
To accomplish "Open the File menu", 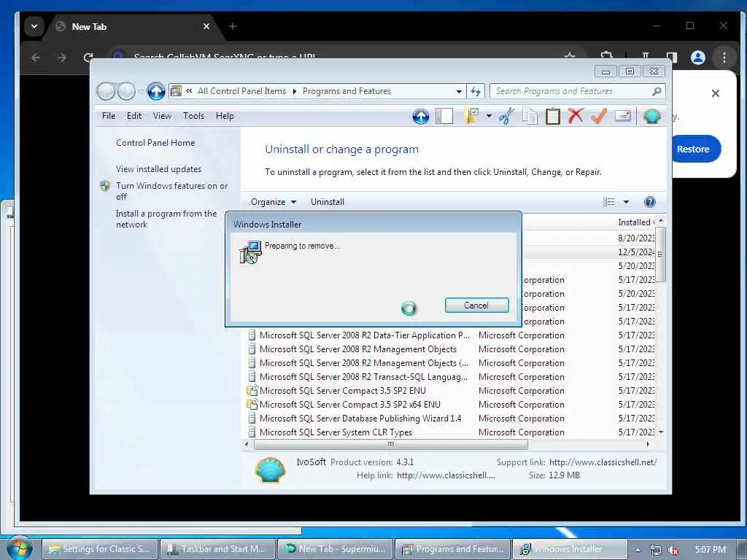I will tap(109, 116).
